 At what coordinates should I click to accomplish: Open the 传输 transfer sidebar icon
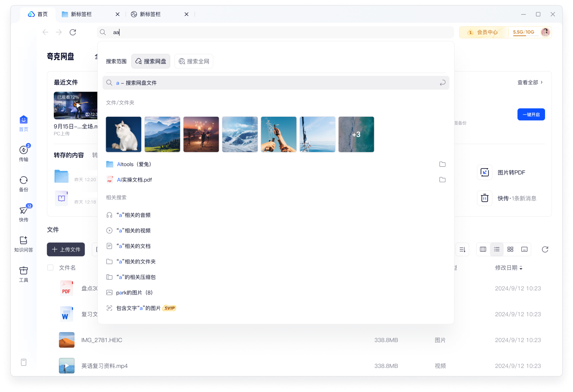point(24,153)
